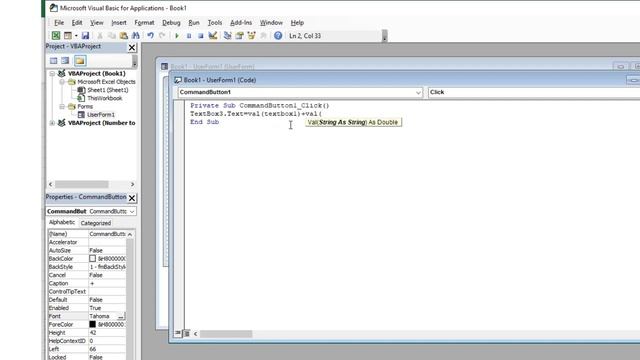Open the File menu
Viewport: 640px width, 360px height.
point(59,23)
